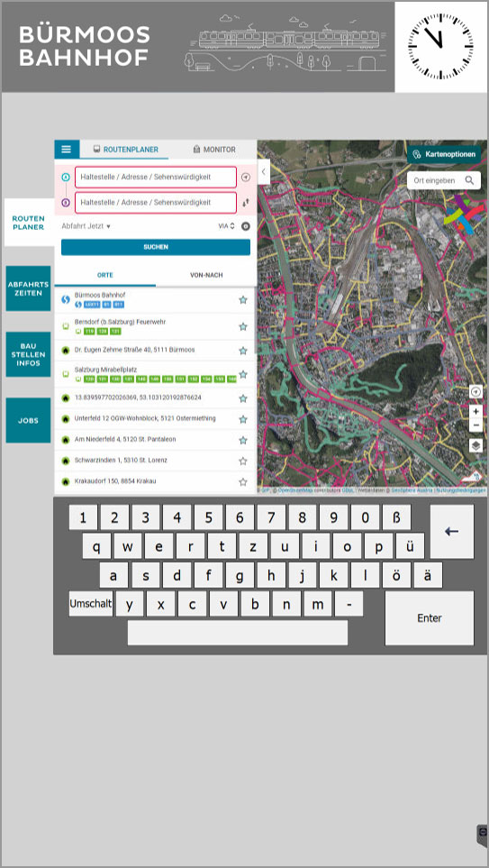The height and width of the screenshot is (868, 489).
Task: Favorite Bürmoos Bahnhof with star
Action: point(243,300)
